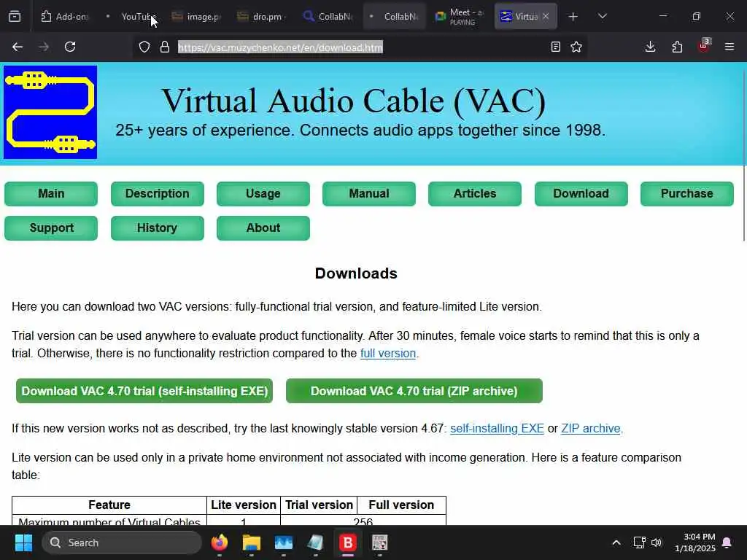Open Firefox View icon in tab bar
Screen dimensions: 747x560
15,17
